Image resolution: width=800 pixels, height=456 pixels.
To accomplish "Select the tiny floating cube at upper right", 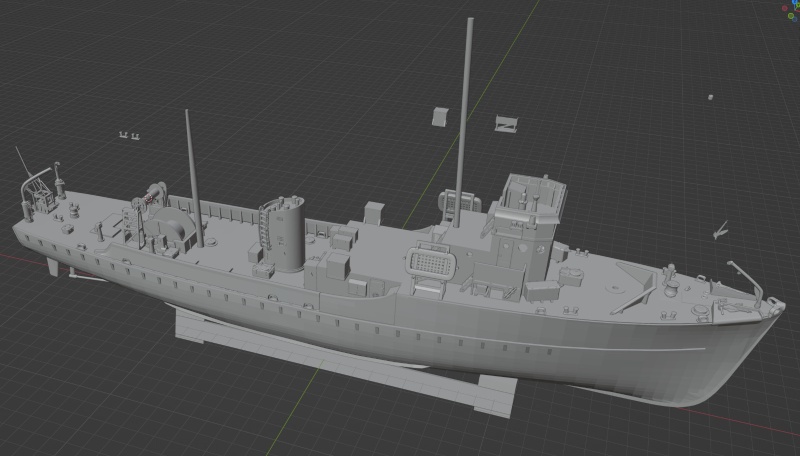I will click(710, 97).
